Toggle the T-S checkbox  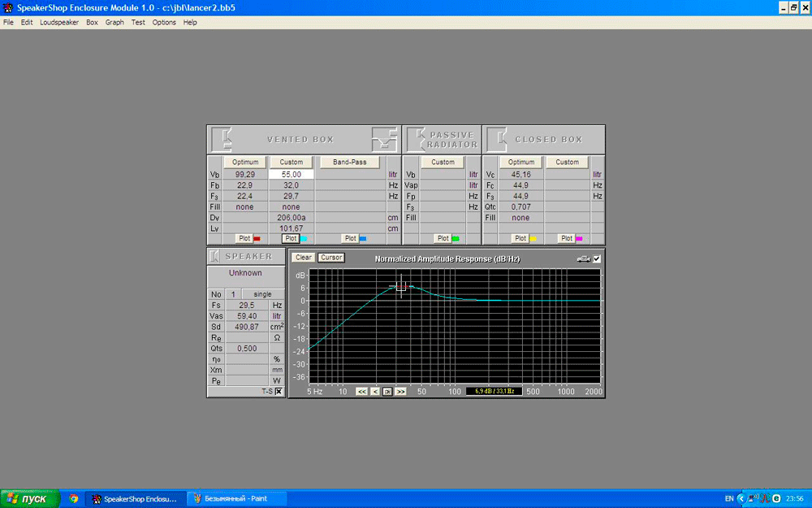coord(279,392)
